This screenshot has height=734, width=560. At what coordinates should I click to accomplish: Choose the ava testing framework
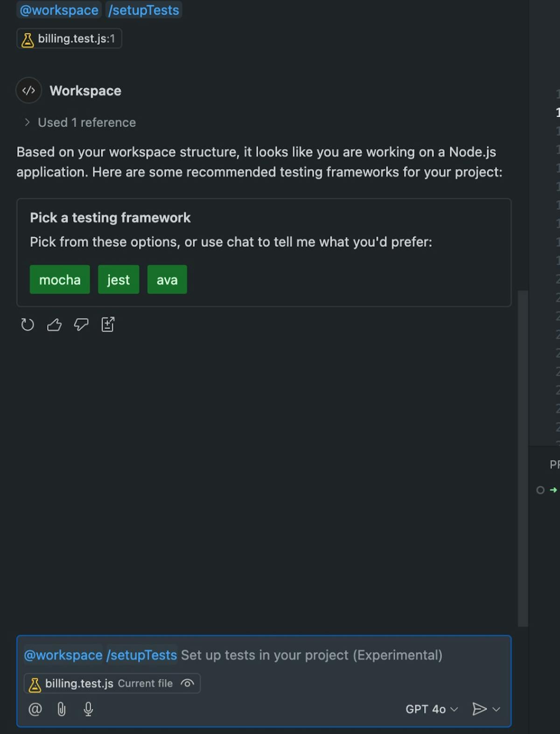[167, 280]
